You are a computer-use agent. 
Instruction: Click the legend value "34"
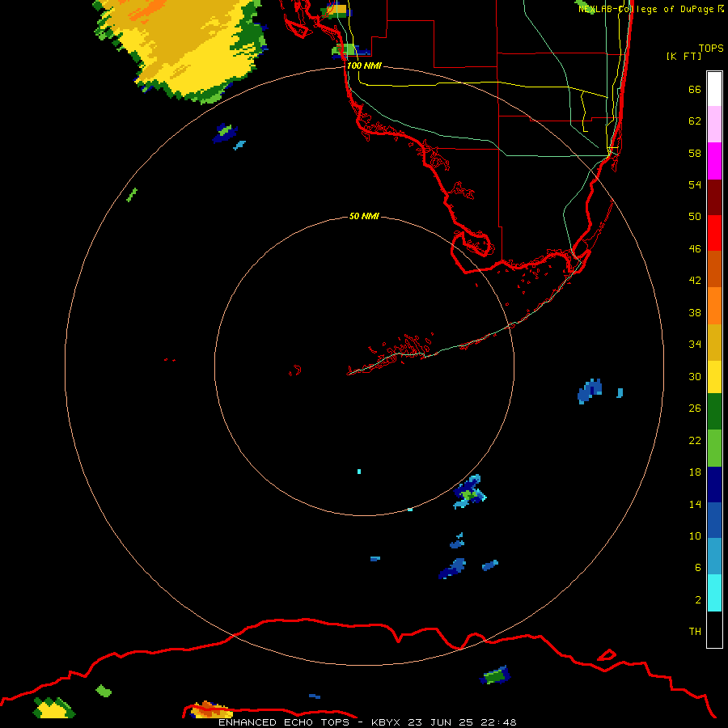(x=695, y=344)
